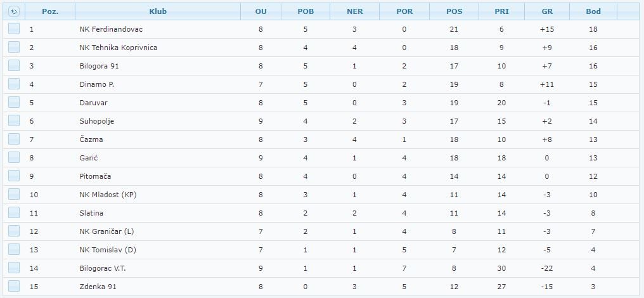The width and height of the screenshot is (644, 298).
Task: Click the refresh icon in table header
Action: click(x=13, y=11)
